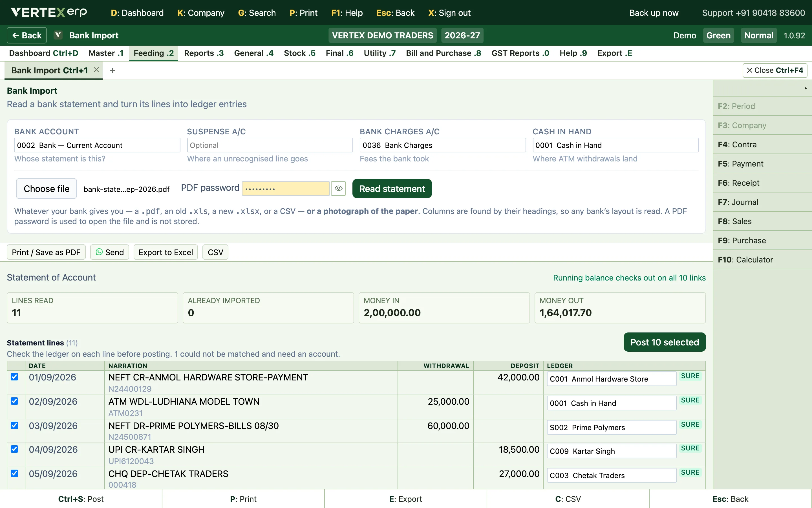The image size is (812, 508).
Task: Change ledger for Prime Polymers line
Action: (611, 427)
